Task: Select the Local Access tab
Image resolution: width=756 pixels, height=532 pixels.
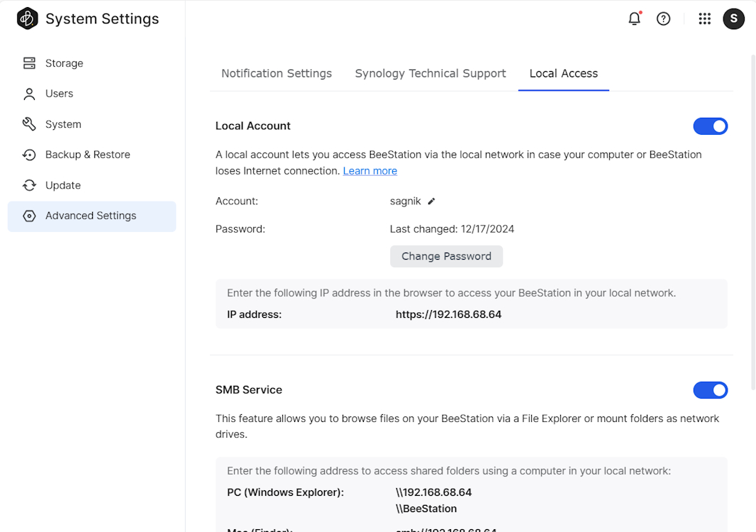Action: [563, 74]
